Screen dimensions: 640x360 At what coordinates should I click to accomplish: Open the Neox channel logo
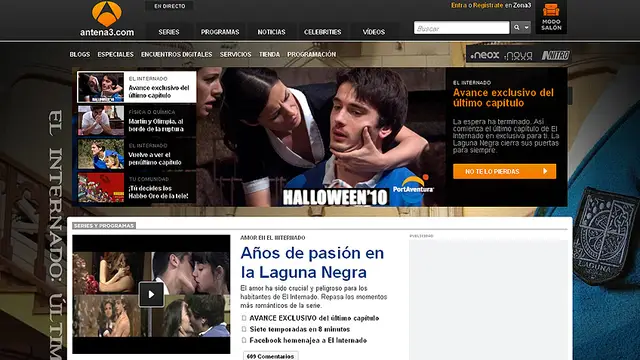485,55
